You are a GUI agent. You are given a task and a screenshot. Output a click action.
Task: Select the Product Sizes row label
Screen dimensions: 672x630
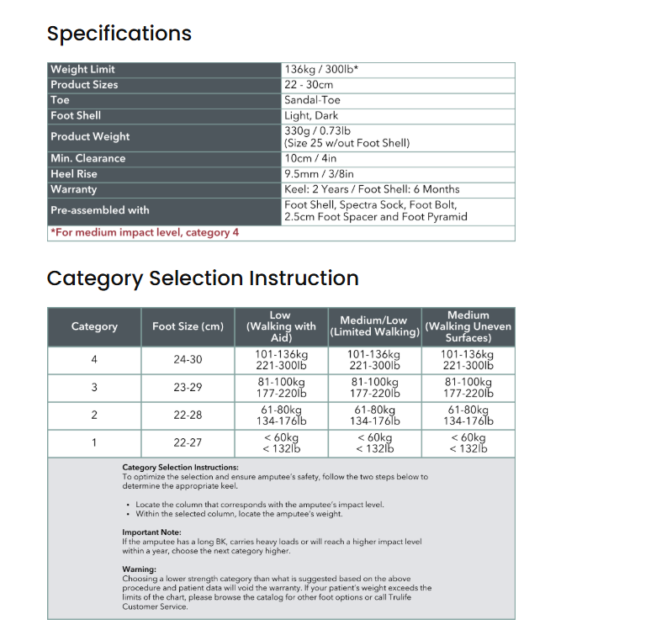click(x=84, y=85)
